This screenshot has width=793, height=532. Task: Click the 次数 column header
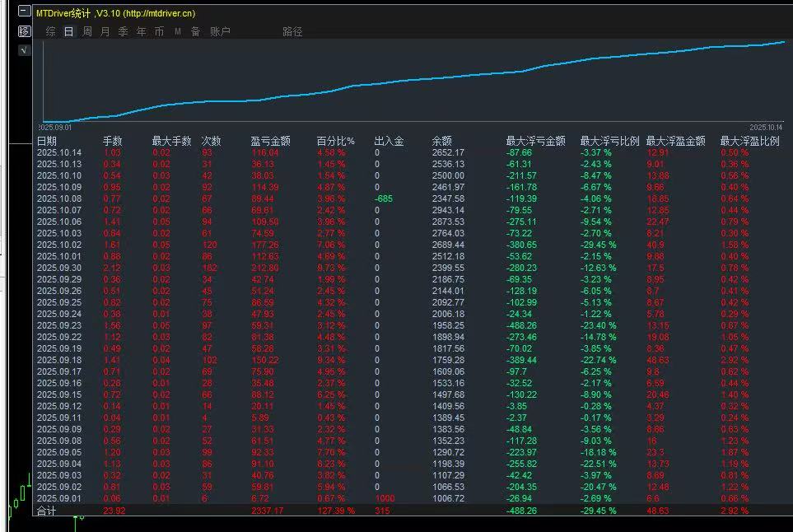[211, 141]
